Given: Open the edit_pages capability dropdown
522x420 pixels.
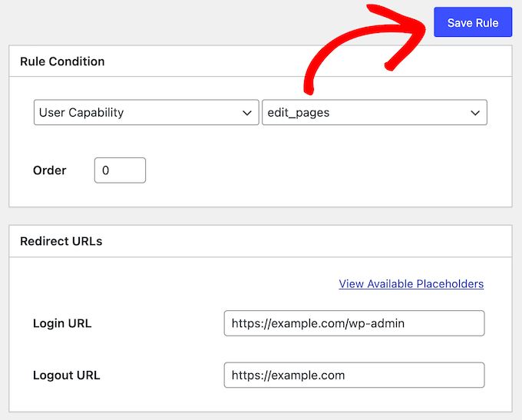Looking at the screenshot, I should 374,112.
